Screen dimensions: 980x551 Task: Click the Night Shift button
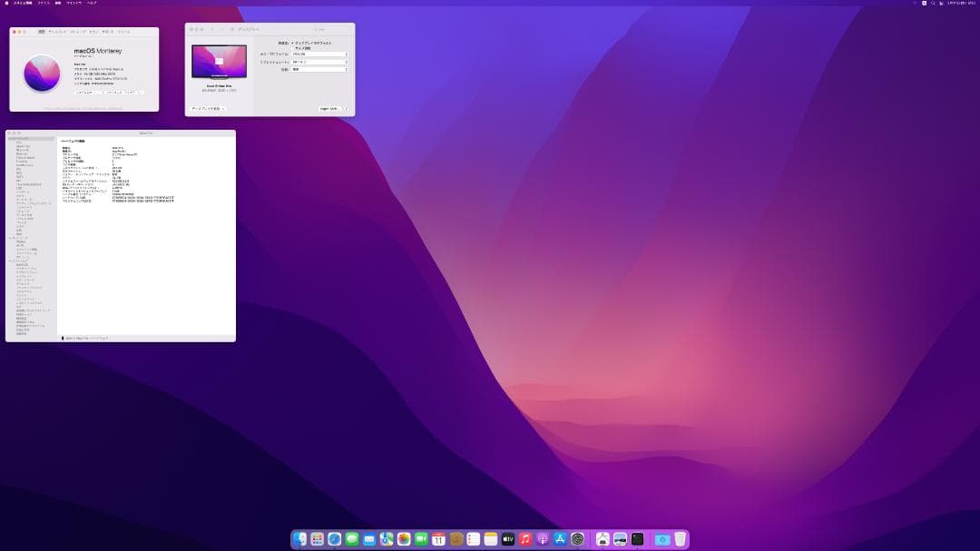[x=328, y=109]
